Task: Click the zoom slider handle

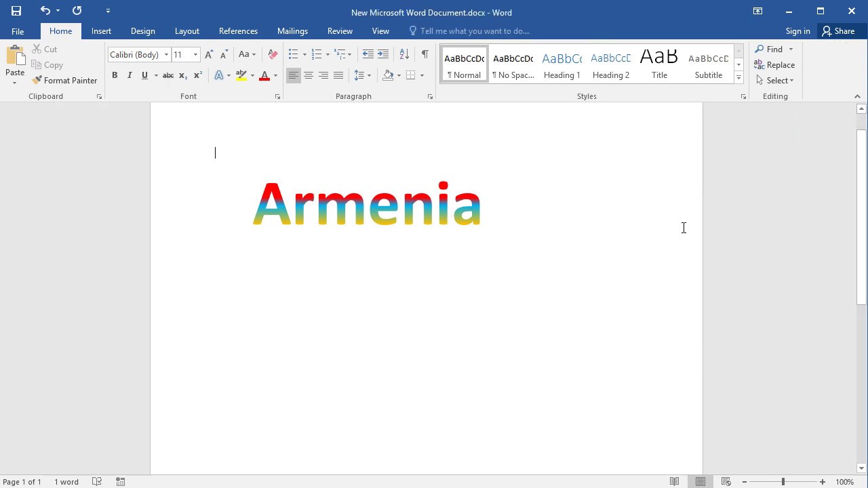Action: [x=783, y=482]
